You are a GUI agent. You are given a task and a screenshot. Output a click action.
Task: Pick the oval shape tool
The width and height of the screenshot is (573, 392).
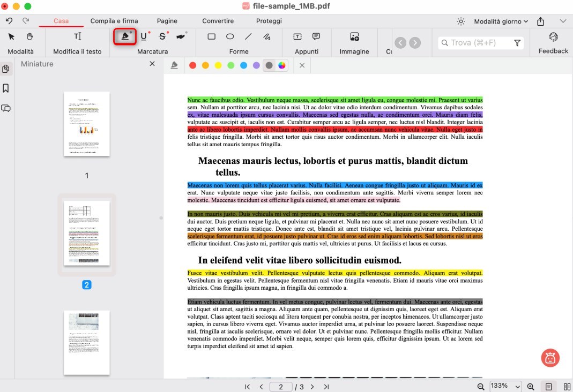pos(230,36)
